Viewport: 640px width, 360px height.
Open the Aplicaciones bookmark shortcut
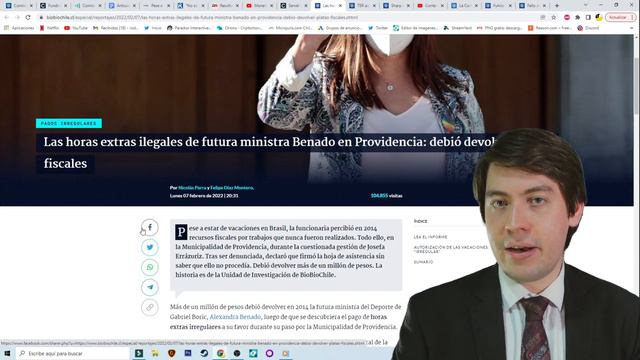pyautogui.click(x=19, y=28)
